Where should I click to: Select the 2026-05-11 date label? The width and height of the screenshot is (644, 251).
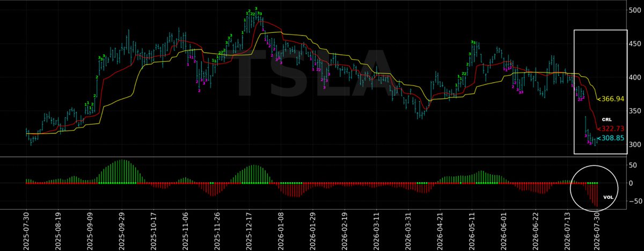471,230
